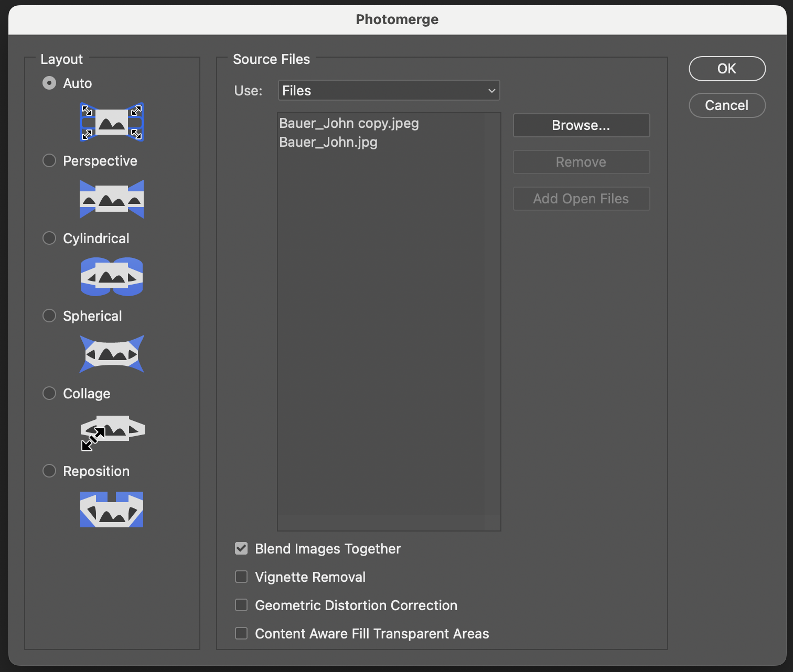Image resolution: width=793 pixels, height=672 pixels.
Task: Pick the Collage layout radio button
Action: pyautogui.click(x=49, y=394)
